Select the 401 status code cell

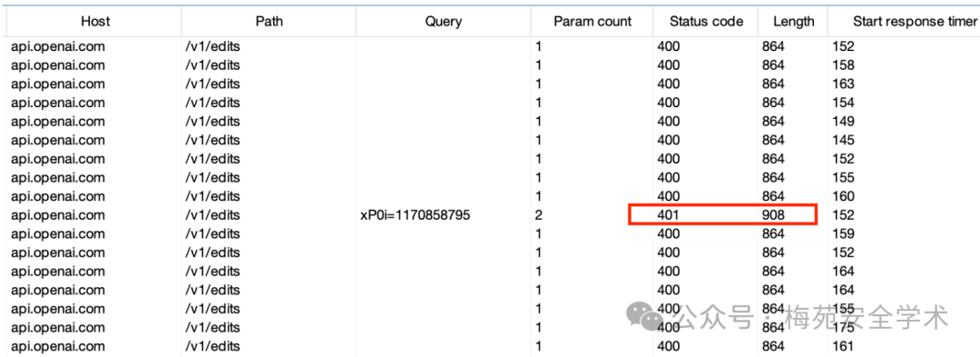[x=668, y=215]
